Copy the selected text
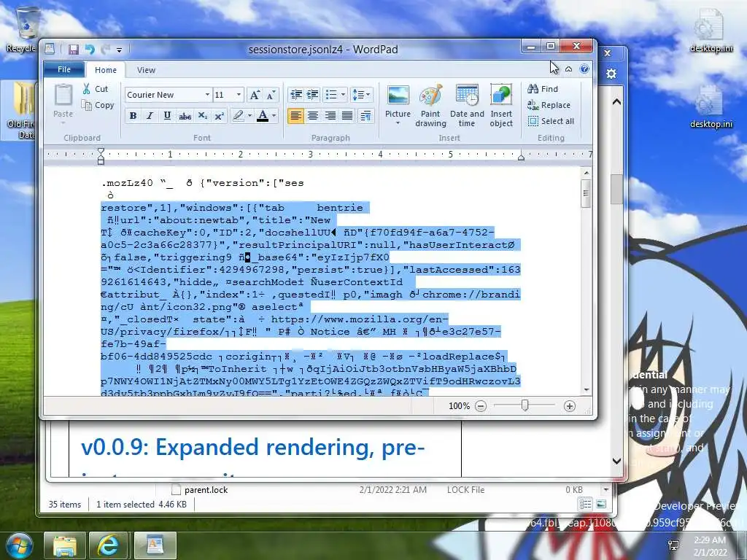The width and height of the screenshot is (747, 560). [98, 105]
